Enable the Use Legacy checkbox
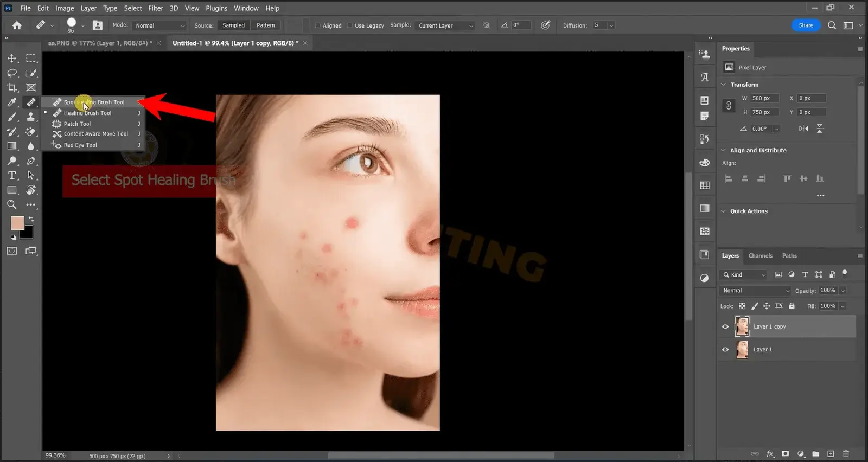This screenshot has width=868, height=462. 350,25
